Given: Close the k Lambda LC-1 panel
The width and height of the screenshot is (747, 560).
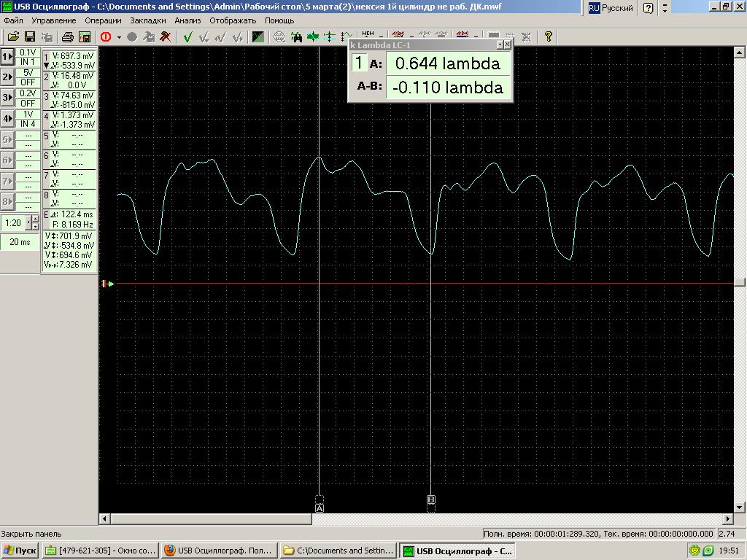Looking at the screenshot, I should 508,44.
